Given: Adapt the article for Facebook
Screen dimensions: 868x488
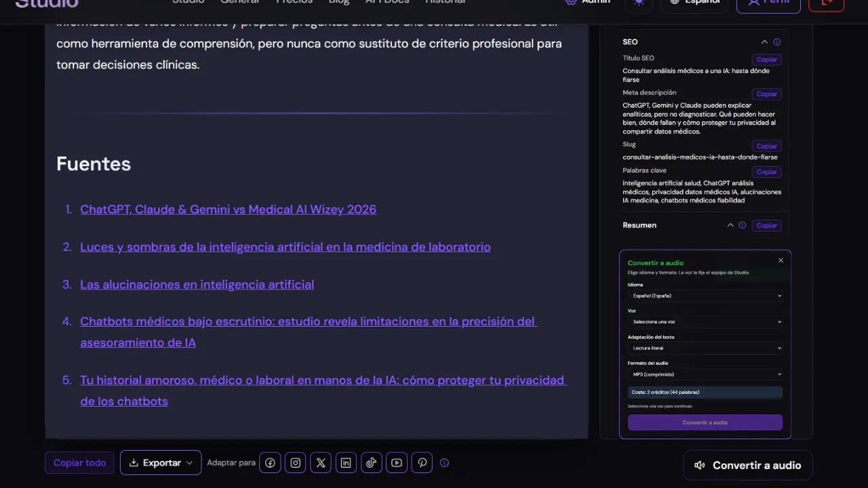Looking at the screenshot, I should point(270,463).
